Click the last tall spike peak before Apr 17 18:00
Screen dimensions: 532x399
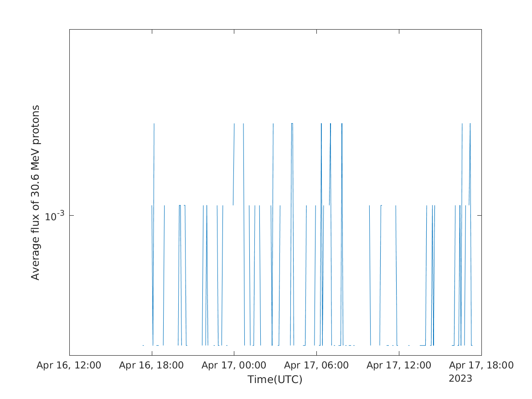click(470, 124)
